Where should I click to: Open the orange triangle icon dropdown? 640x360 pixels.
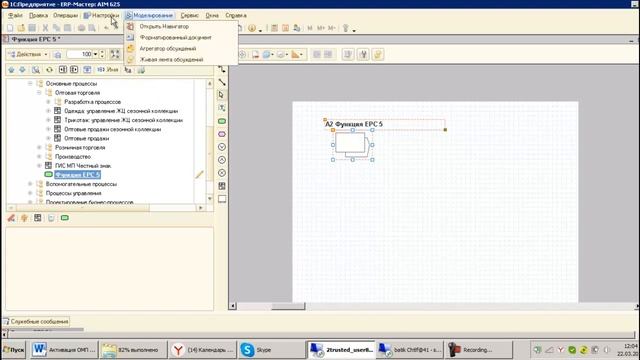pyautogui.click(x=302, y=55)
